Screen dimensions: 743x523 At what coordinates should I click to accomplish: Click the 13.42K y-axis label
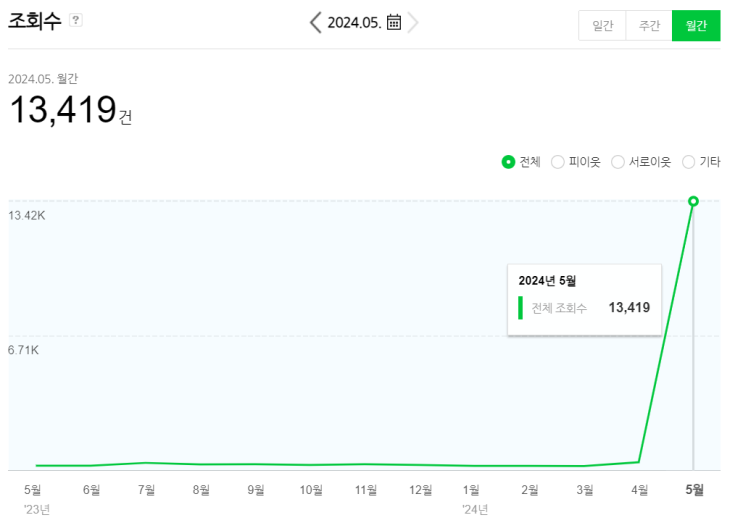pos(27,216)
